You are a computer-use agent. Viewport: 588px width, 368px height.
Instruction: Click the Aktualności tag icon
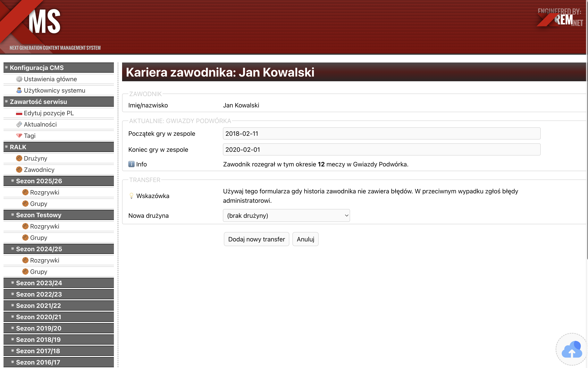coord(19,124)
